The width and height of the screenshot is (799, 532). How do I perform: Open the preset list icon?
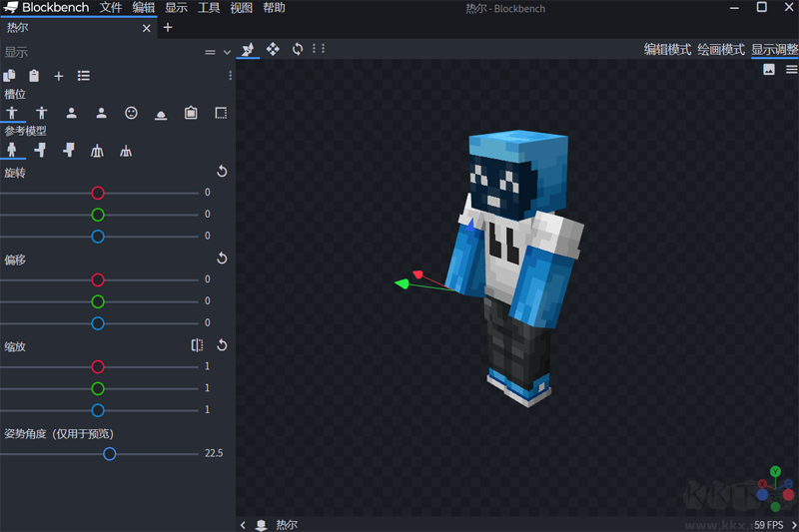click(84, 76)
